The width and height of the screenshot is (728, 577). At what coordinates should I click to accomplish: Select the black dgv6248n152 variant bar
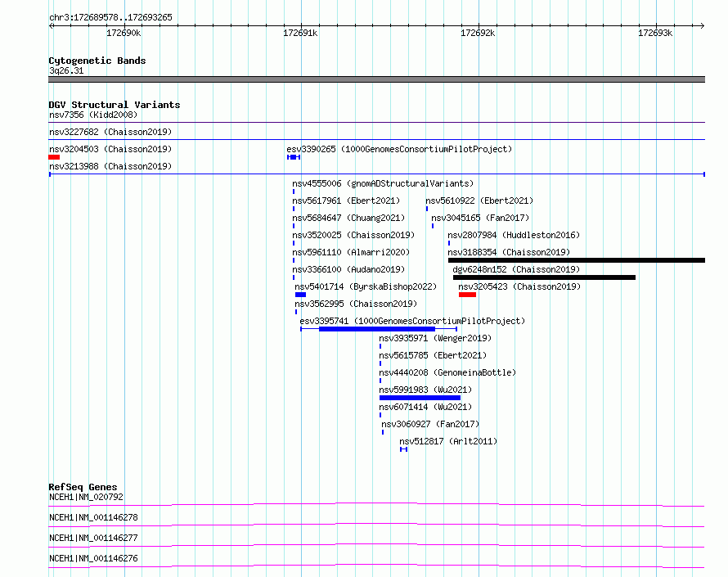pyautogui.click(x=544, y=277)
